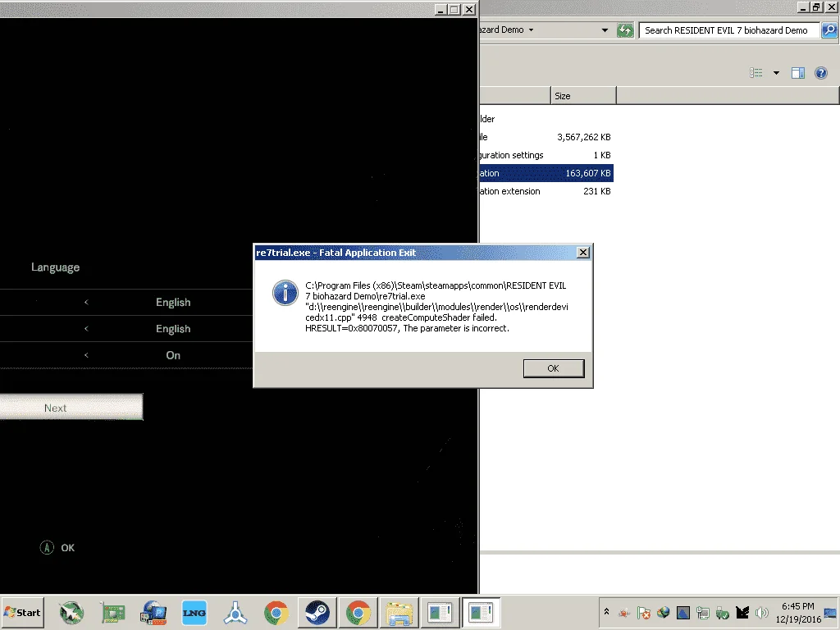This screenshot has width=840, height=630.
Task: Open the blue three-pronged taskbar icon
Action: click(235, 613)
